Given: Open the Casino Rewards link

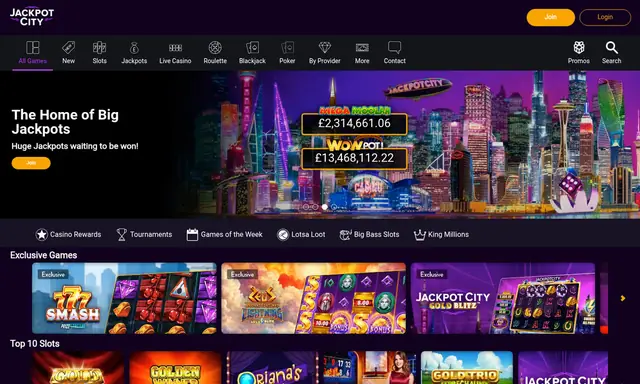Looking at the screenshot, I should [x=68, y=234].
